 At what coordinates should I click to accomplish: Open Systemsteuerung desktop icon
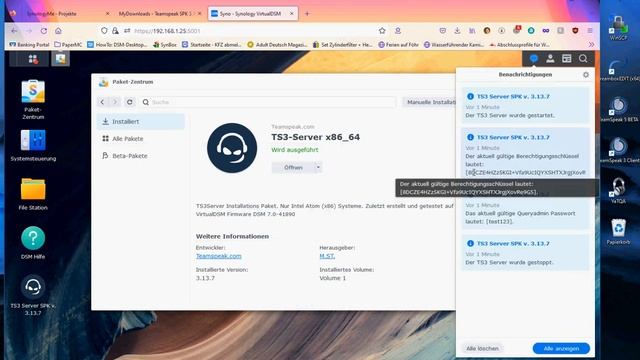pos(33,145)
